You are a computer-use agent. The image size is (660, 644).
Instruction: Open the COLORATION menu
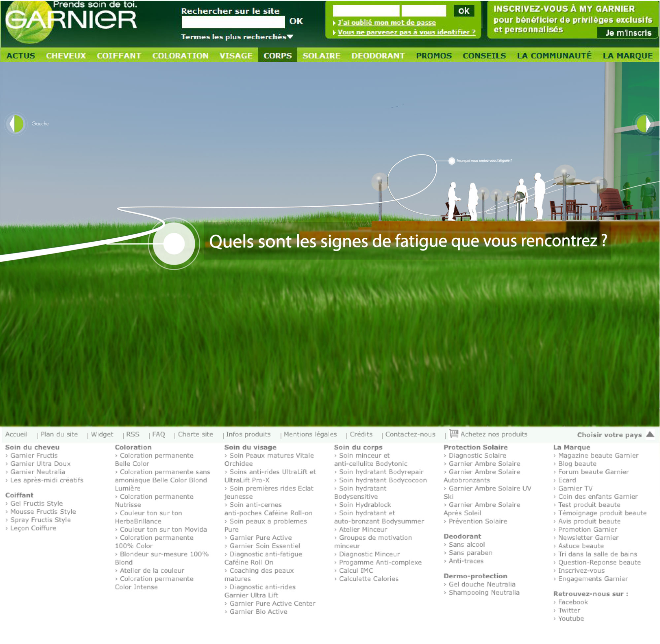pyautogui.click(x=180, y=55)
